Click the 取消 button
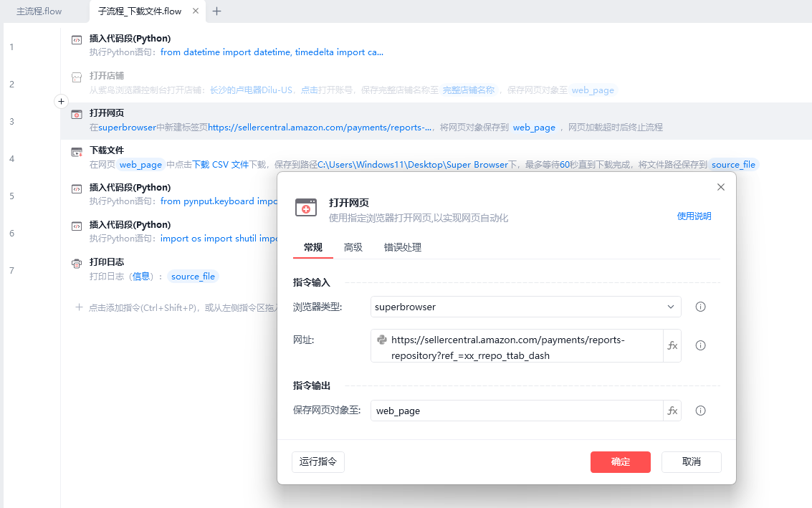Image resolution: width=812 pixels, height=508 pixels. (x=692, y=462)
